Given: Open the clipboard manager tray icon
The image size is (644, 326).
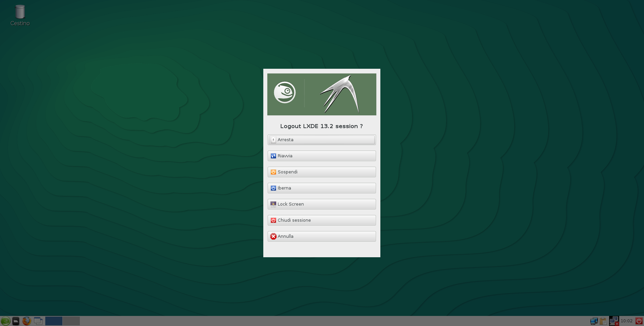Looking at the screenshot, I should pos(603,321).
